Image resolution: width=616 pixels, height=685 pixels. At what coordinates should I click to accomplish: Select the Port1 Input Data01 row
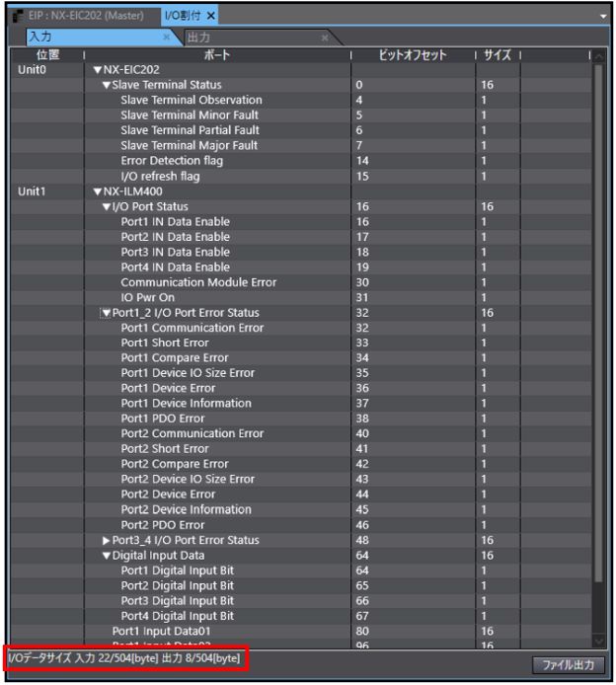[301, 632]
